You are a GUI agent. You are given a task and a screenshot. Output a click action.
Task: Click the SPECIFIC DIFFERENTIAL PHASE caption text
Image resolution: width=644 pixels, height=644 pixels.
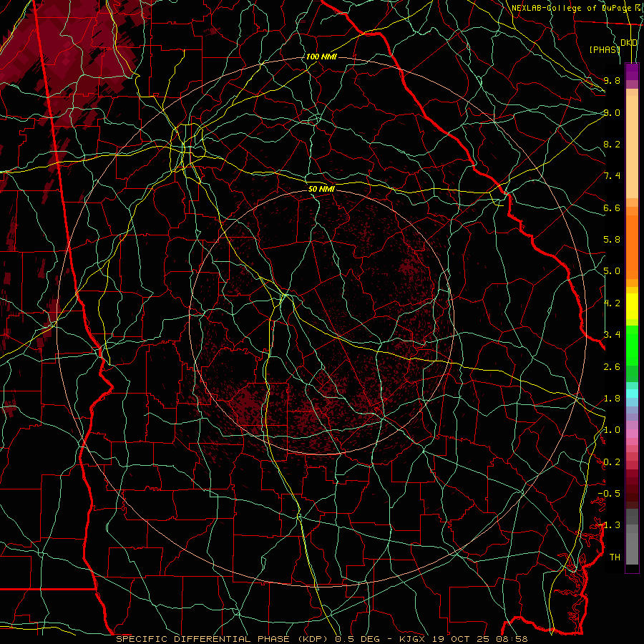pyautogui.click(x=203, y=639)
